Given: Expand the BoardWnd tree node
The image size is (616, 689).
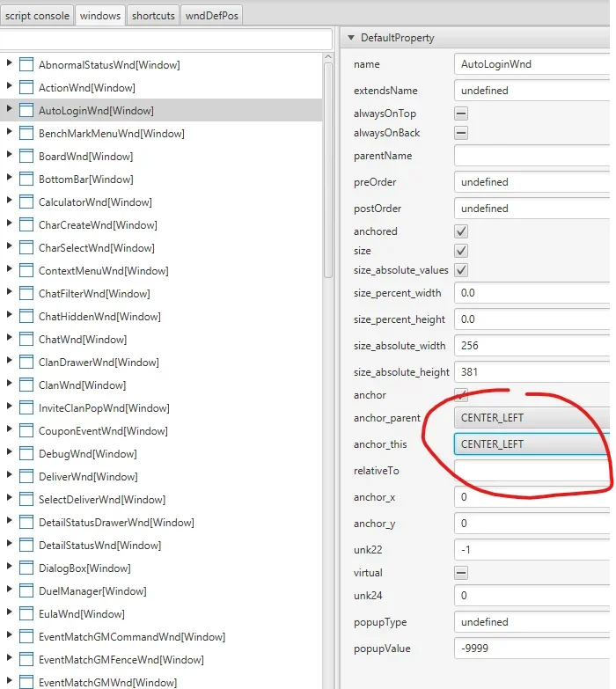Looking at the screenshot, I should [9, 154].
